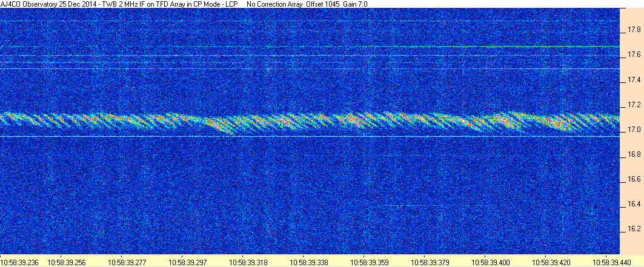644x267 pixels.
Task: Select the 16.8 frequency axis label
Action: point(634,154)
